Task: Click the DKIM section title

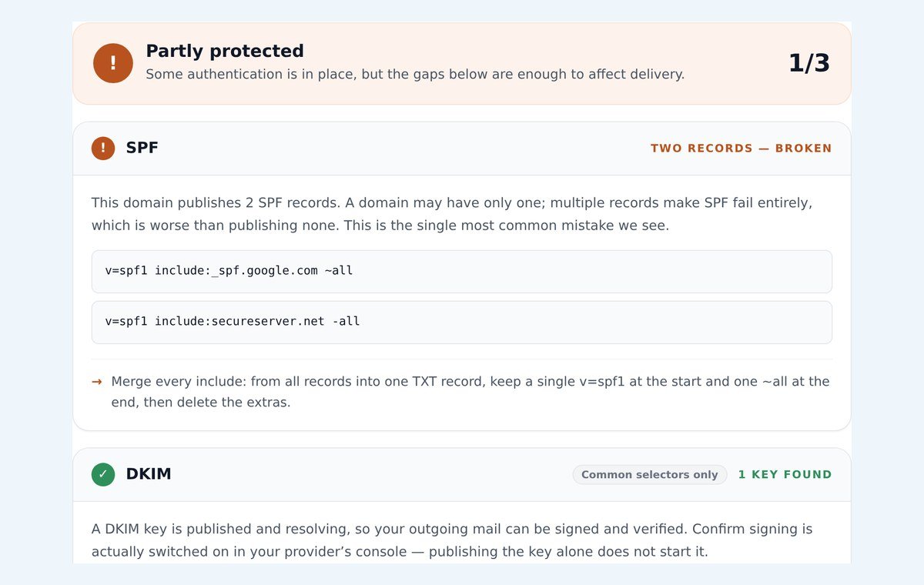Action: [x=149, y=474]
